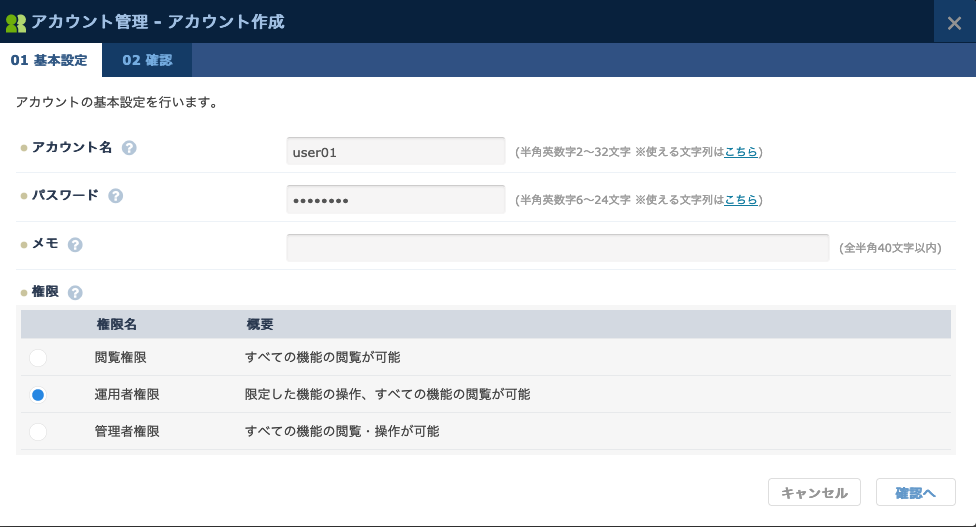Choose the 運用者権限 radio option
Image resolution: width=976 pixels, height=527 pixels.
click(38, 395)
